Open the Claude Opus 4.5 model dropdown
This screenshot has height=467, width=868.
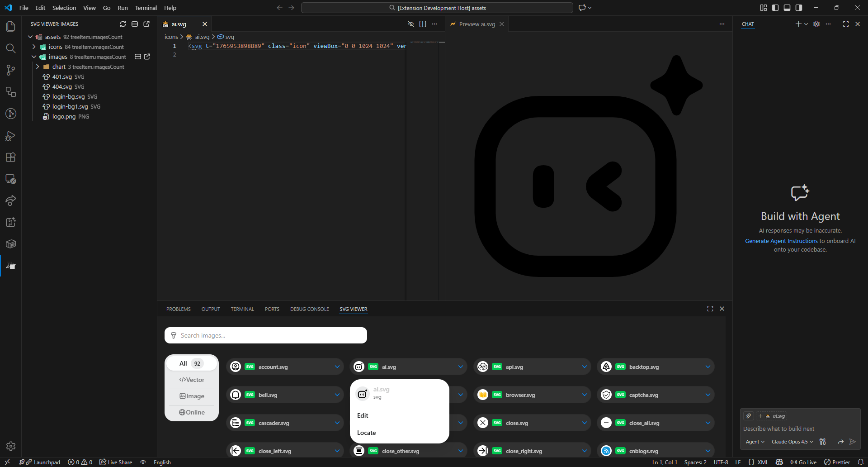(791, 442)
